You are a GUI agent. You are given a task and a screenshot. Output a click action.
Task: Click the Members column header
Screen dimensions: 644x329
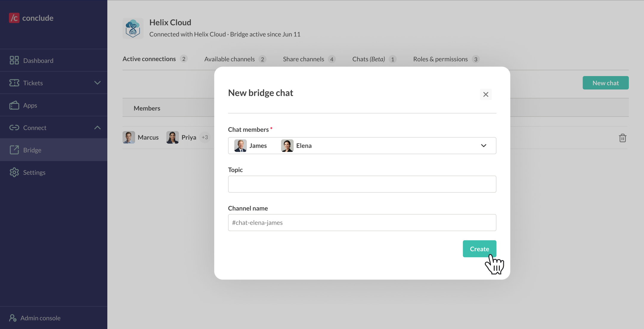point(147,108)
